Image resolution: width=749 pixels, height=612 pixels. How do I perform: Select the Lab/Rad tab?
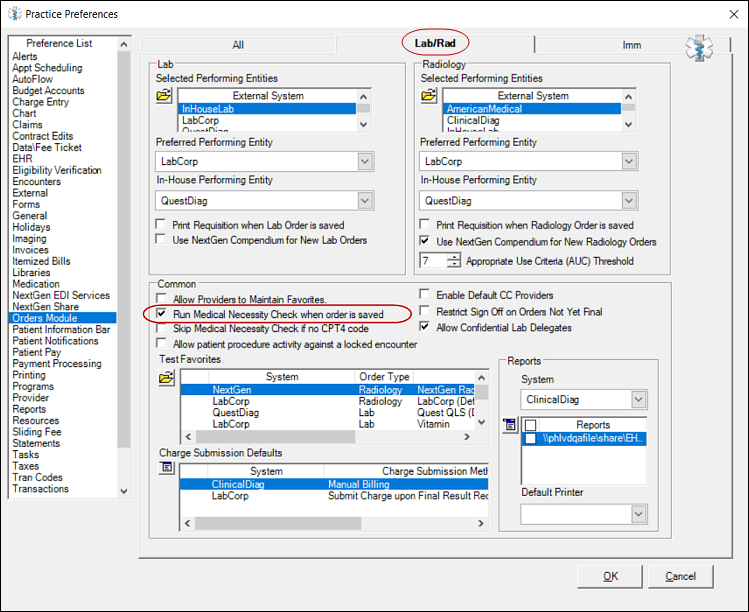pyautogui.click(x=435, y=43)
